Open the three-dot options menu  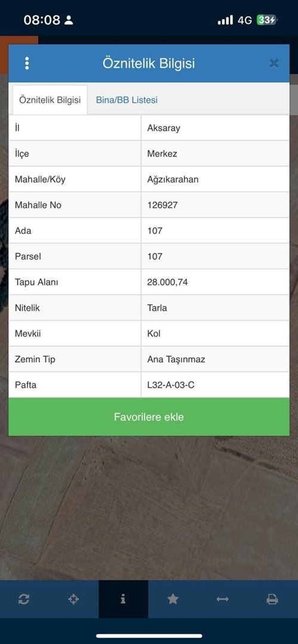coord(27,63)
